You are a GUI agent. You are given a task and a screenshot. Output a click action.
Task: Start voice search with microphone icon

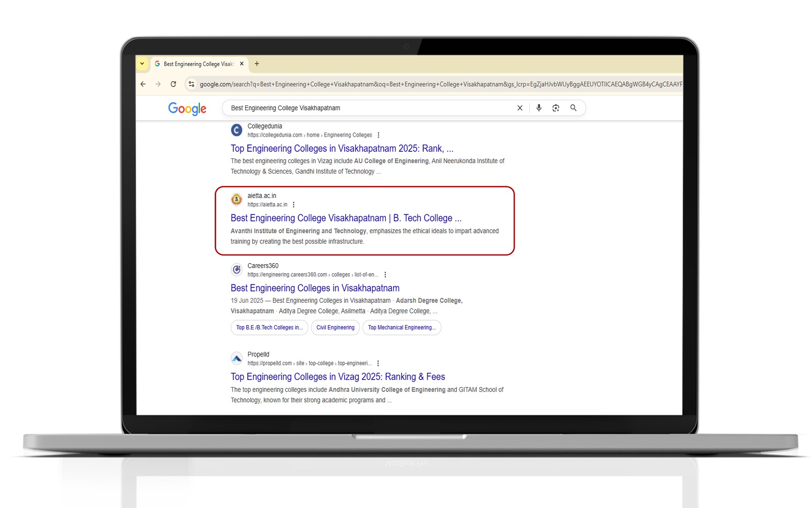pos(539,108)
